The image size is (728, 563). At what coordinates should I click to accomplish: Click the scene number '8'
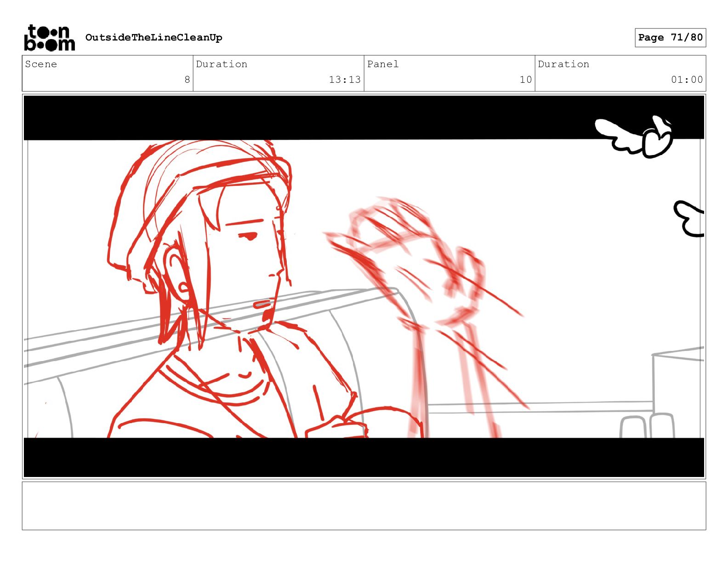coord(187,80)
